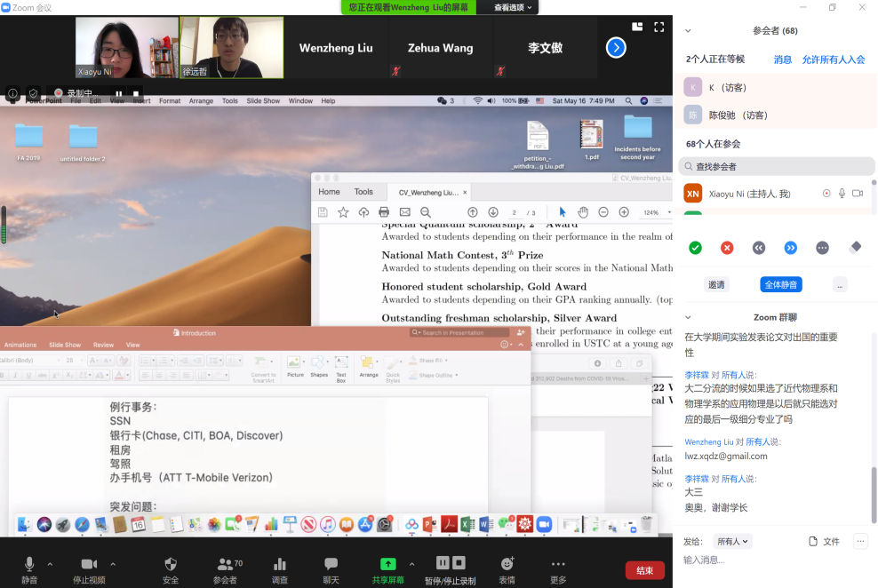Toggle the hand pan tool in Acrobat
This screenshot has width=878, height=588.
(x=583, y=212)
